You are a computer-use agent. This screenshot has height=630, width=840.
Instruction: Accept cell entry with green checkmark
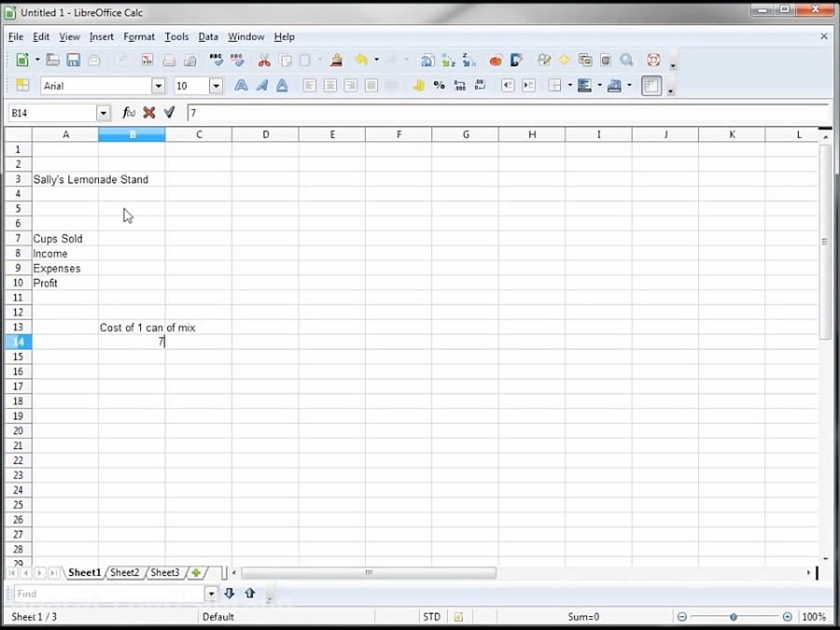click(x=169, y=113)
